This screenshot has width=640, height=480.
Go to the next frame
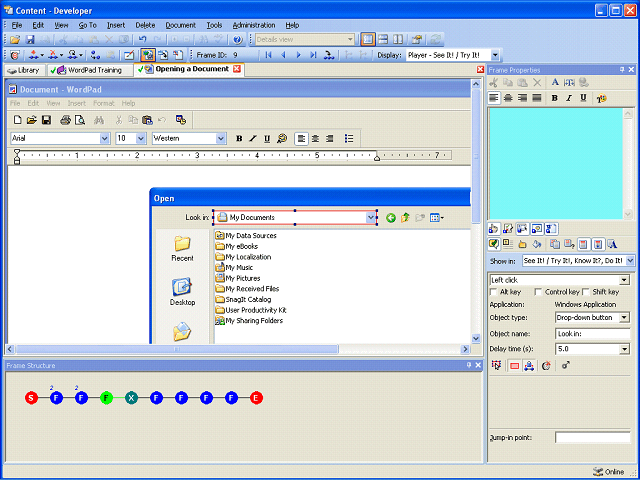[298, 55]
